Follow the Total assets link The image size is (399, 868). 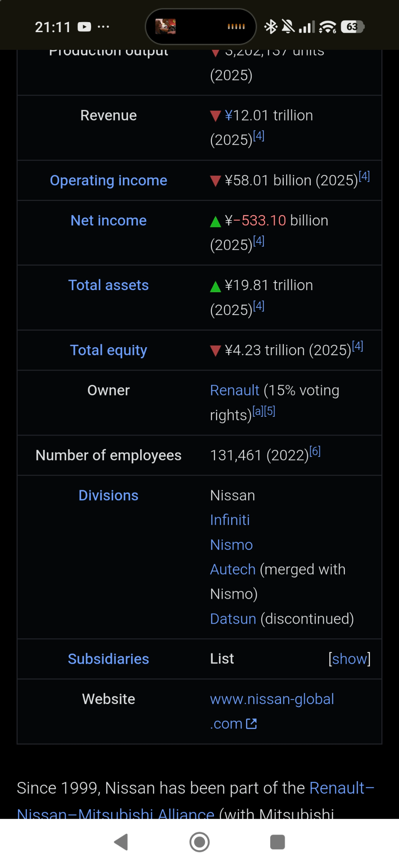point(108,285)
